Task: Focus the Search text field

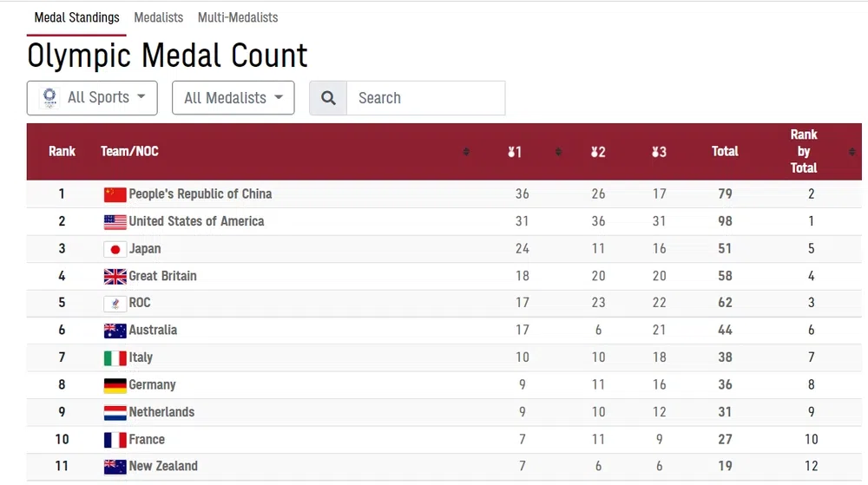Action: pos(425,98)
